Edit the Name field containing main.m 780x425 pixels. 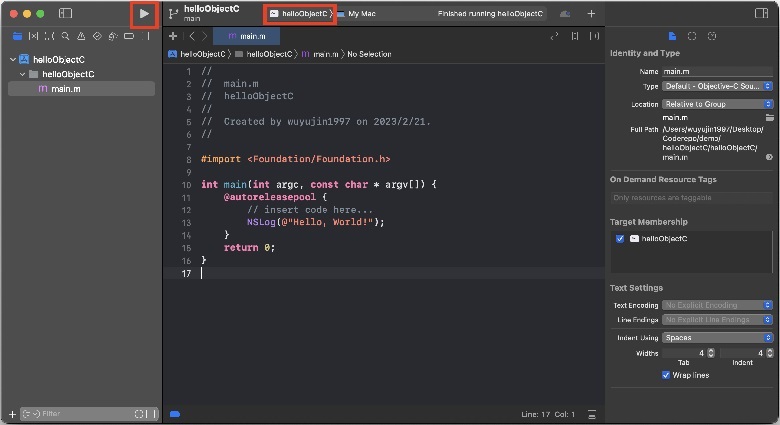pyautogui.click(x=717, y=71)
